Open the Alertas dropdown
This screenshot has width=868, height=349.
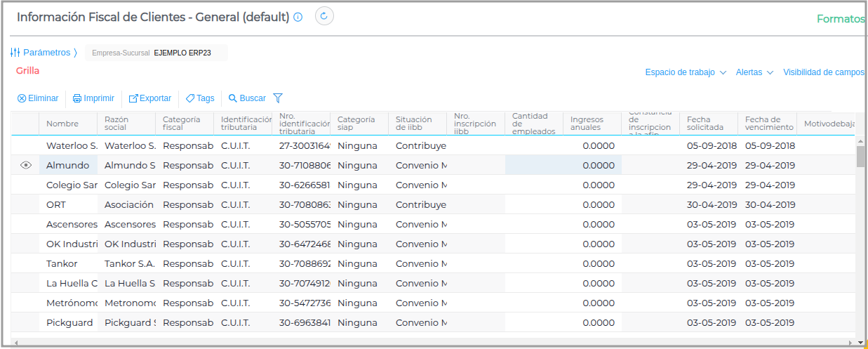[754, 72]
